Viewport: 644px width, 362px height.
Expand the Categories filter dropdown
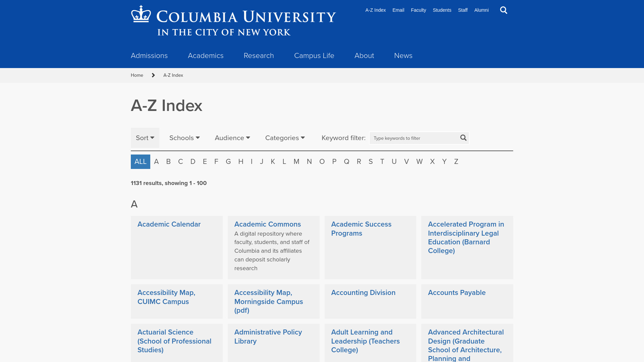pos(285,138)
